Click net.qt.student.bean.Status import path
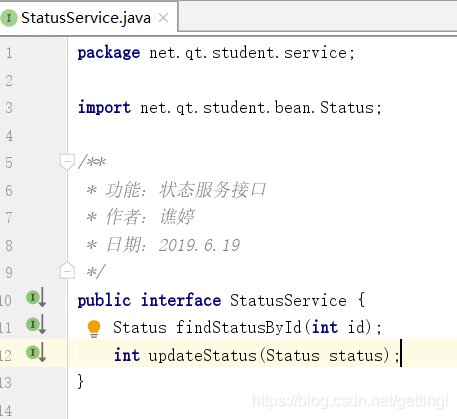This screenshot has width=457, height=419. click(x=257, y=108)
